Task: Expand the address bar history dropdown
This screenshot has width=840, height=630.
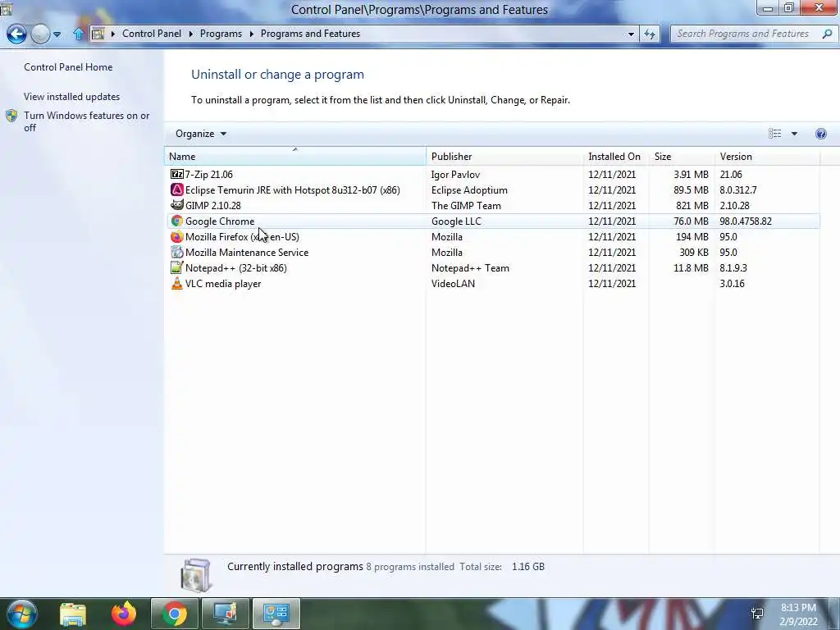Action: pyautogui.click(x=631, y=34)
